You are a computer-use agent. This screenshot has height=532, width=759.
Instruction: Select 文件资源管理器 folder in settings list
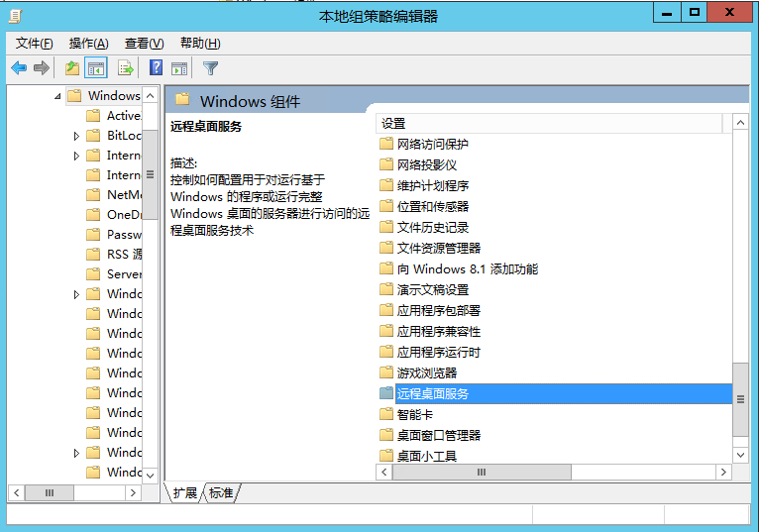tap(439, 248)
